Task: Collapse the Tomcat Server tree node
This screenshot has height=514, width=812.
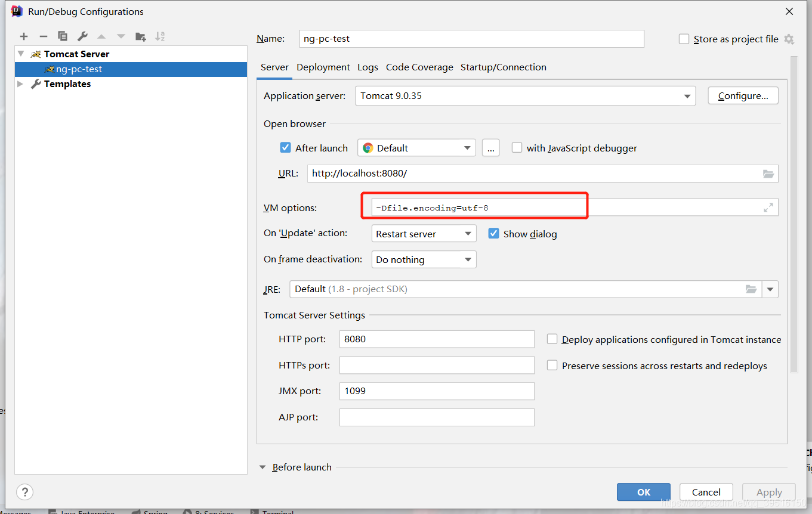Action: click(x=21, y=54)
